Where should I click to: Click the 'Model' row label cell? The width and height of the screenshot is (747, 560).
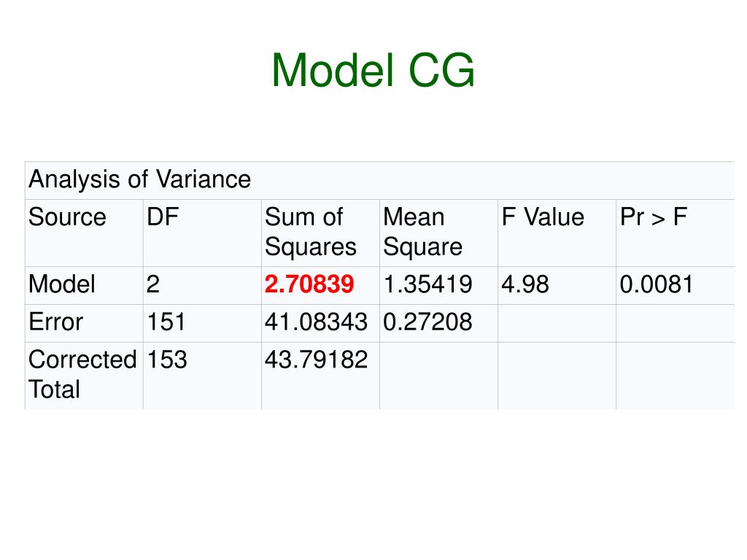pyautogui.click(x=62, y=284)
